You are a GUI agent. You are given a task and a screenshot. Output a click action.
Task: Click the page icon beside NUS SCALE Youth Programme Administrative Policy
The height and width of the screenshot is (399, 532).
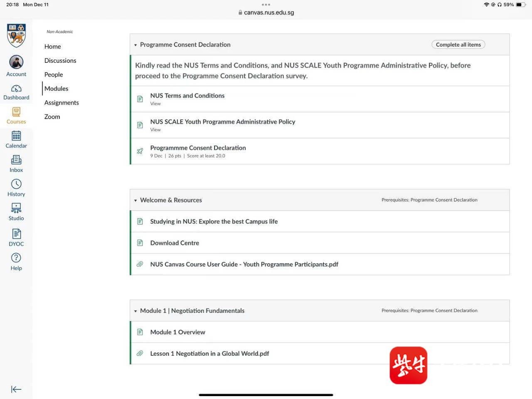pos(140,125)
